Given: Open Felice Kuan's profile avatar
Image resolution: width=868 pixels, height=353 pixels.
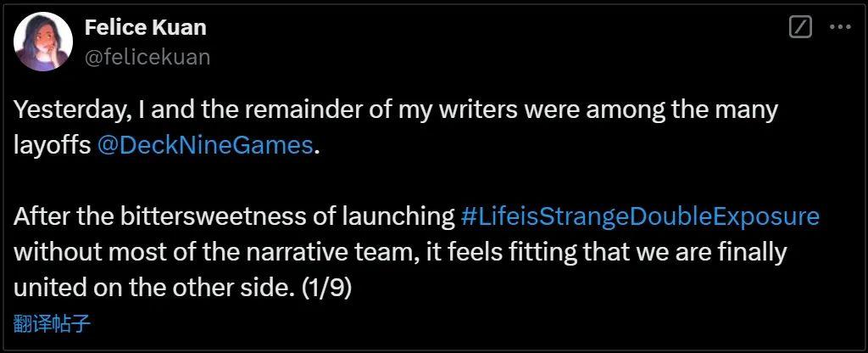Looking at the screenshot, I should pyautogui.click(x=43, y=43).
